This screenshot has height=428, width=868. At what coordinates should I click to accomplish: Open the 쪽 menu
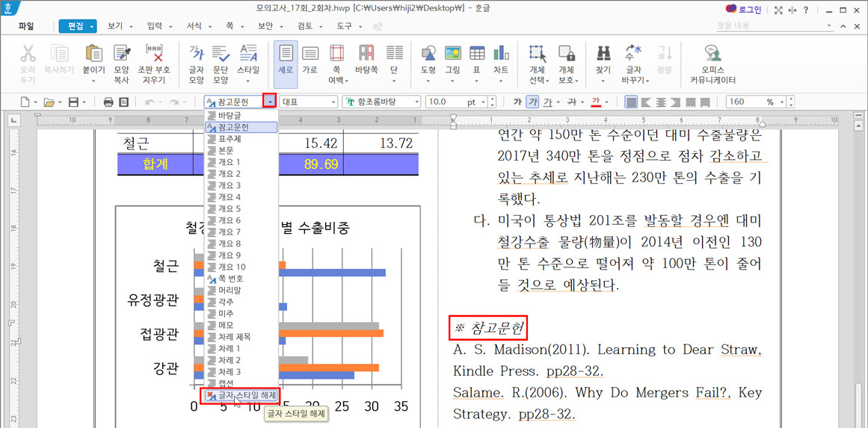230,26
